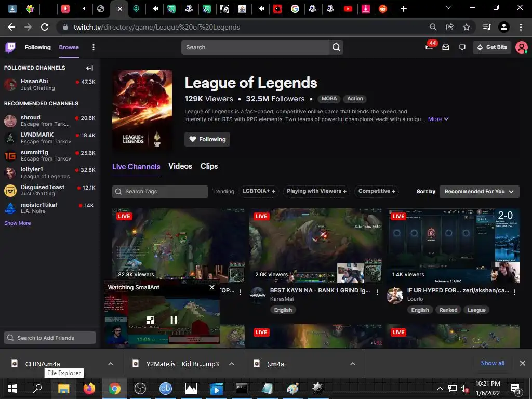Open qBittorrent from the taskbar
The width and height of the screenshot is (532, 399).
[x=166, y=389]
